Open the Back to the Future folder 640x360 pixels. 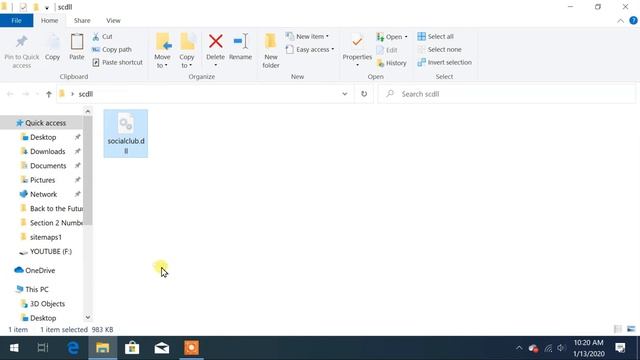click(51, 209)
